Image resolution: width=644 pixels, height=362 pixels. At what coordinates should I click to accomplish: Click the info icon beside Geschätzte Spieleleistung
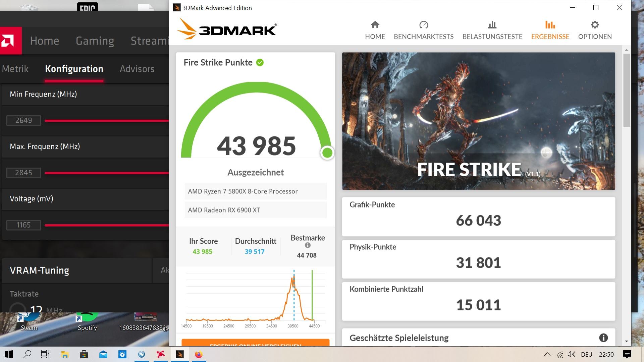[x=603, y=338]
